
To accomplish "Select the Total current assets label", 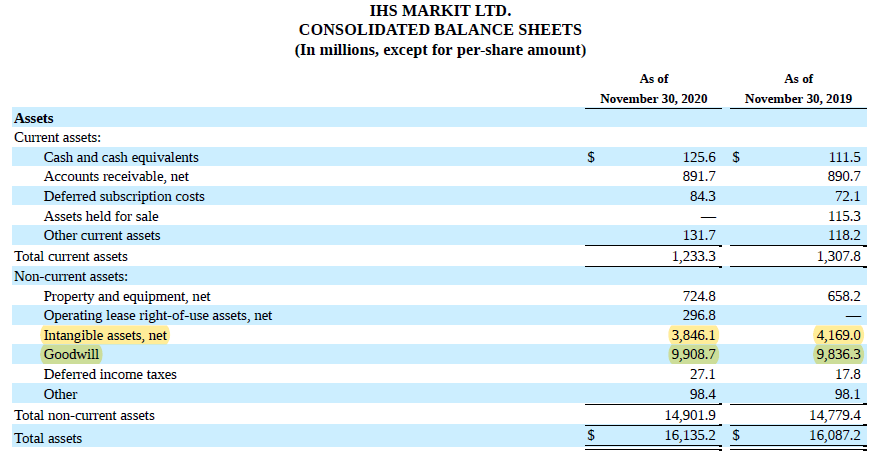I will tap(71, 257).
